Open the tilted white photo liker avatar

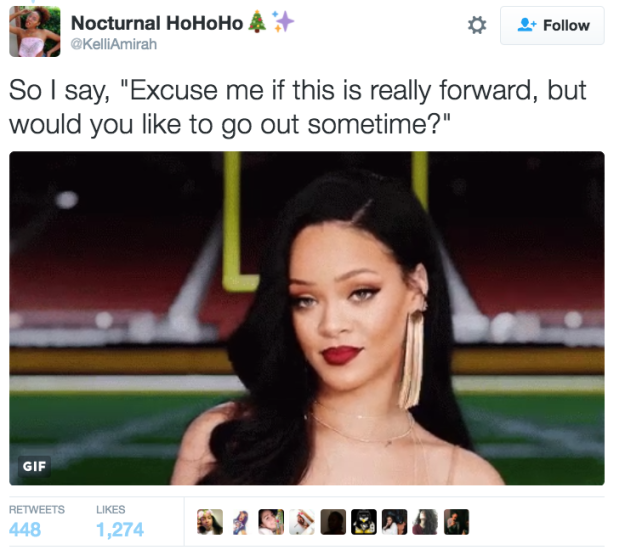point(302,522)
